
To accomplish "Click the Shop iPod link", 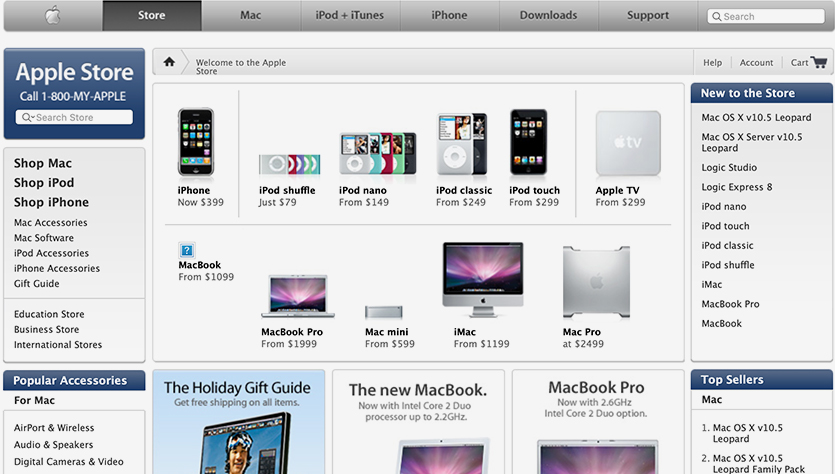I will coord(44,183).
